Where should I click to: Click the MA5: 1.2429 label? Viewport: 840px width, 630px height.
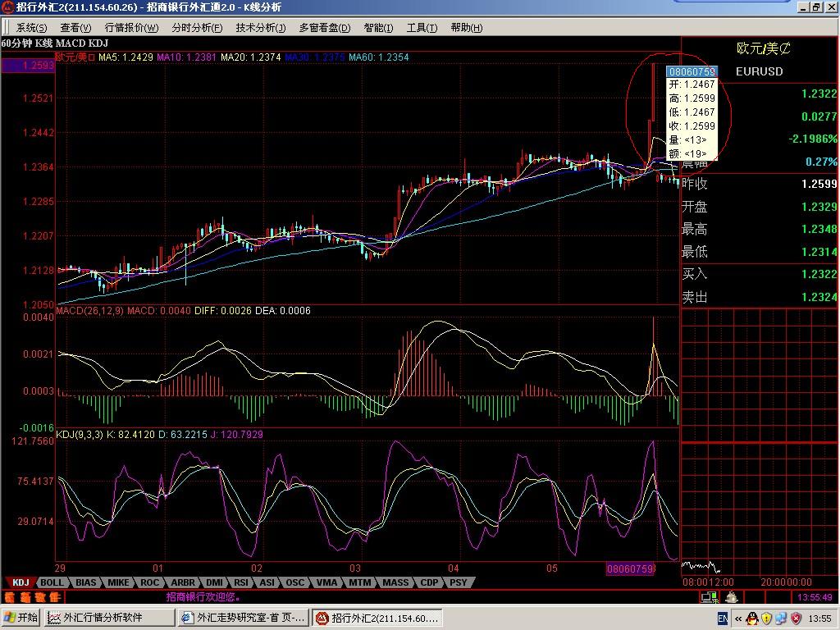pos(126,57)
